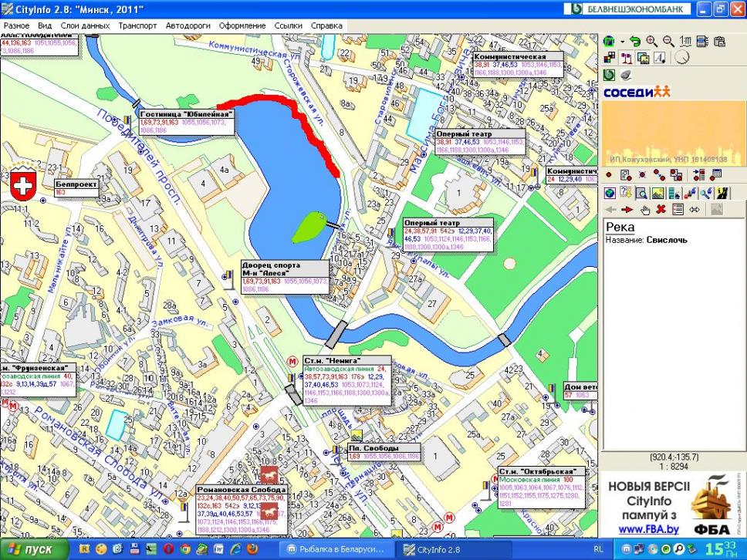Click the Ст.м. "Немига" stop label on map
The height and width of the screenshot is (560, 747).
point(332,360)
